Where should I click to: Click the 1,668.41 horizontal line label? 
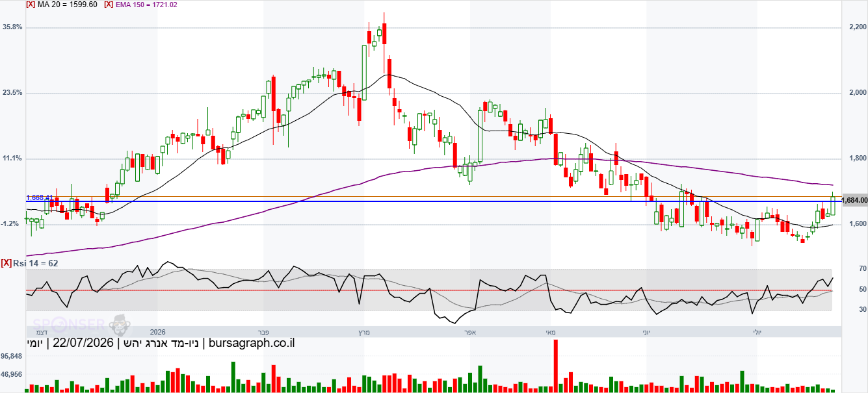point(39,197)
